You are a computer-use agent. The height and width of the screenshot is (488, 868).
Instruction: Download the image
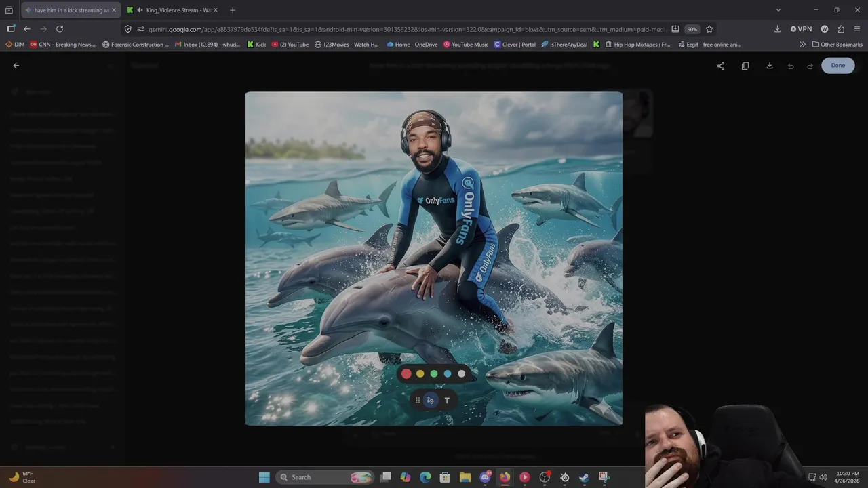point(770,66)
